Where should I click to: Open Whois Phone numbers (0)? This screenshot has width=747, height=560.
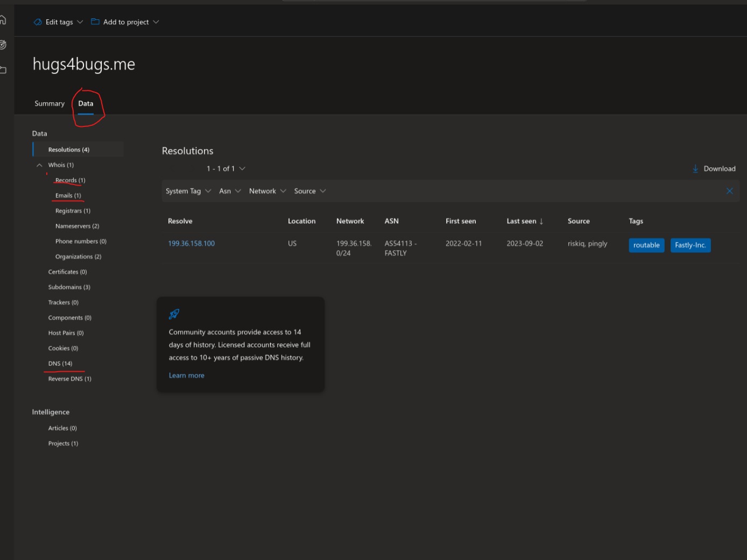pyautogui.click(x=81, y=242)
